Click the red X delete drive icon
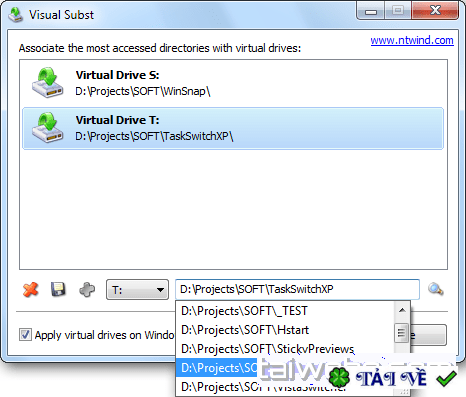 click(x=30, y=289)
